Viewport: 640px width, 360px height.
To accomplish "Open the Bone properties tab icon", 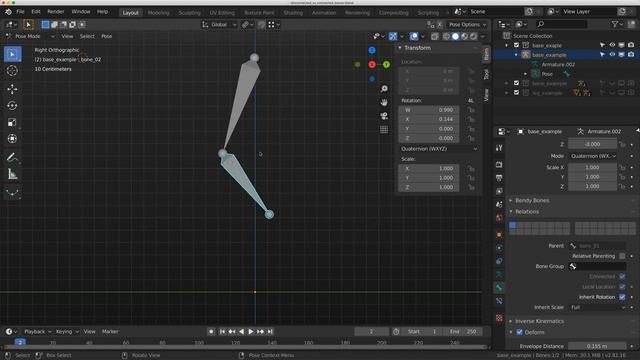I will 499,288.
